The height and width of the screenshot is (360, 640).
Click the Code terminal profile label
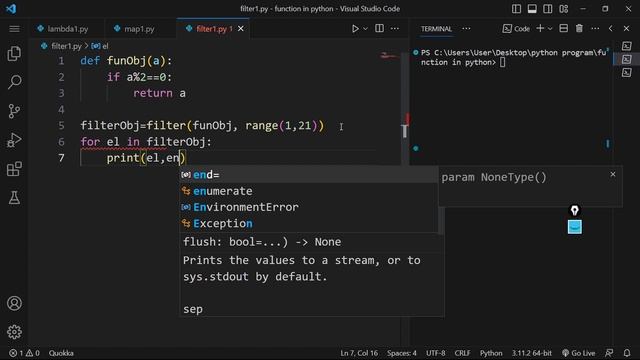click(516, 29)
